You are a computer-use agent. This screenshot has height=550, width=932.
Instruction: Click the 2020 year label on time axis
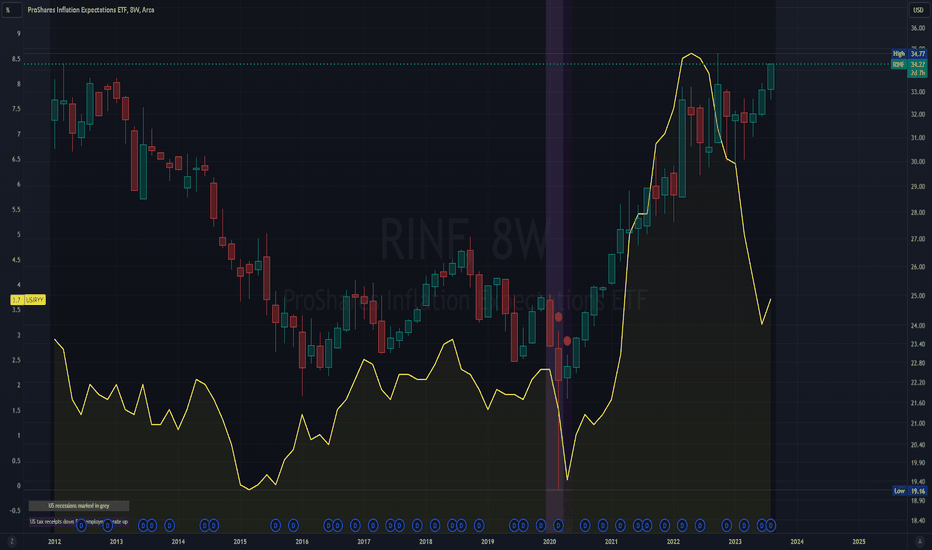[549, 542]
